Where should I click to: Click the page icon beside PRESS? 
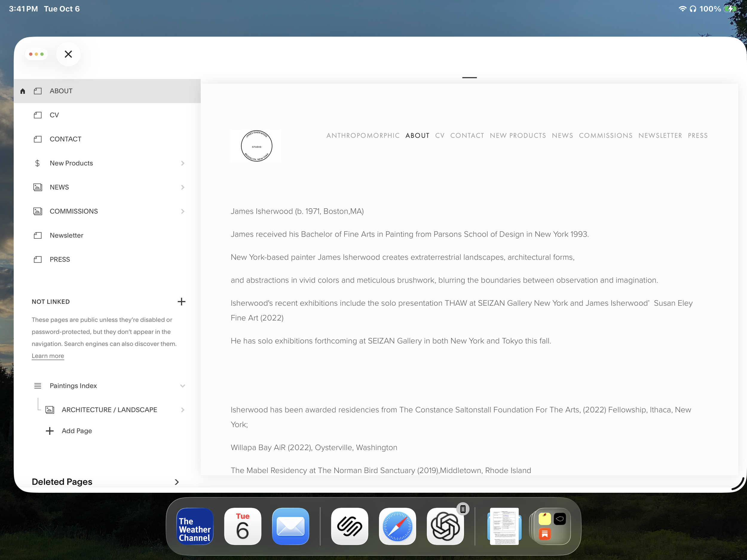[37, 259]
